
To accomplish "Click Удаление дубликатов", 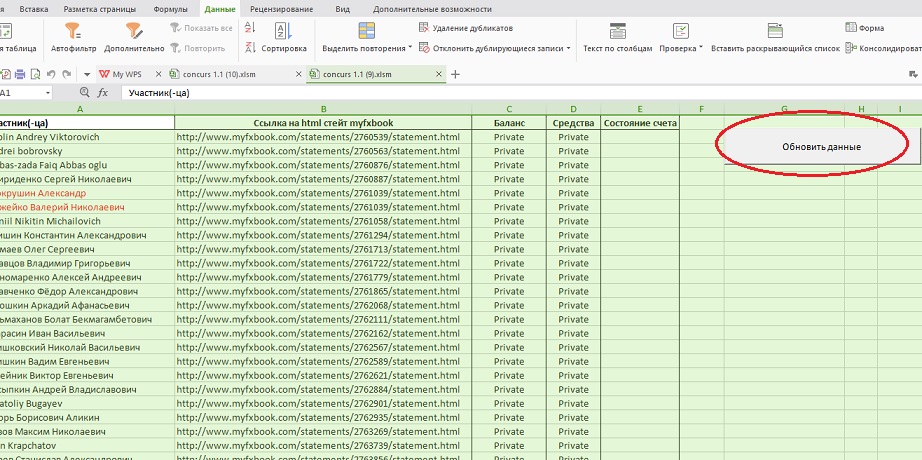I will [x=466, y=28].
